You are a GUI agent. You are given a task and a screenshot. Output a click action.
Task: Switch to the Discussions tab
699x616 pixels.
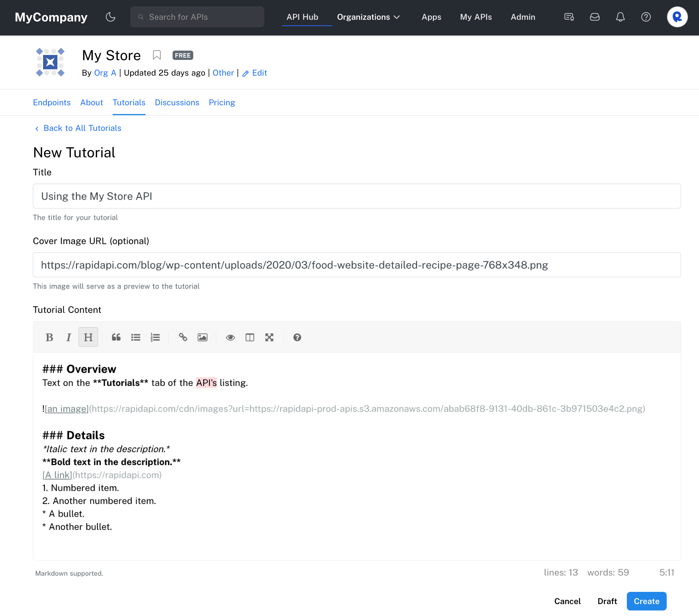(x=177, y=103)
